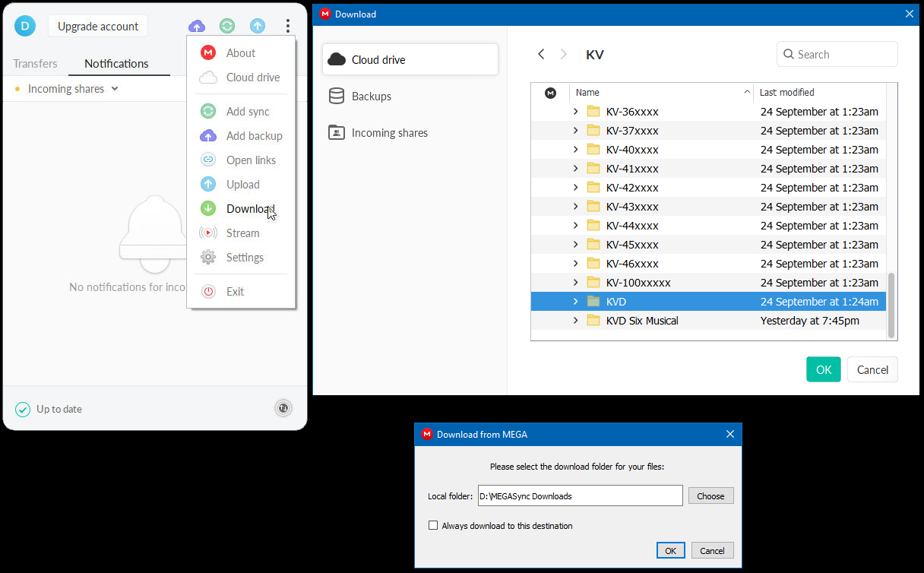The width and height of the screenshot is (924, 573).
Task: Click the Add backup purple cloud icon
Action: point(208,136)
